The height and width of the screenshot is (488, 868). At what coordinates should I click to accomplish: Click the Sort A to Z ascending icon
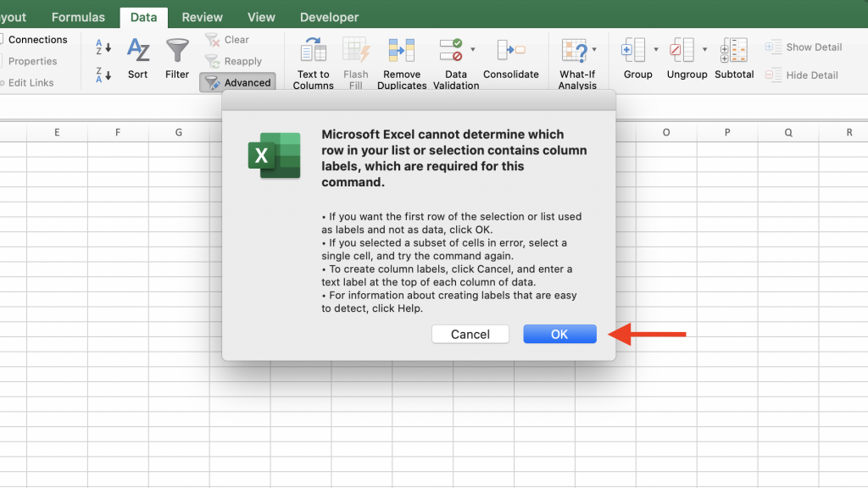(x=103, y=47)
